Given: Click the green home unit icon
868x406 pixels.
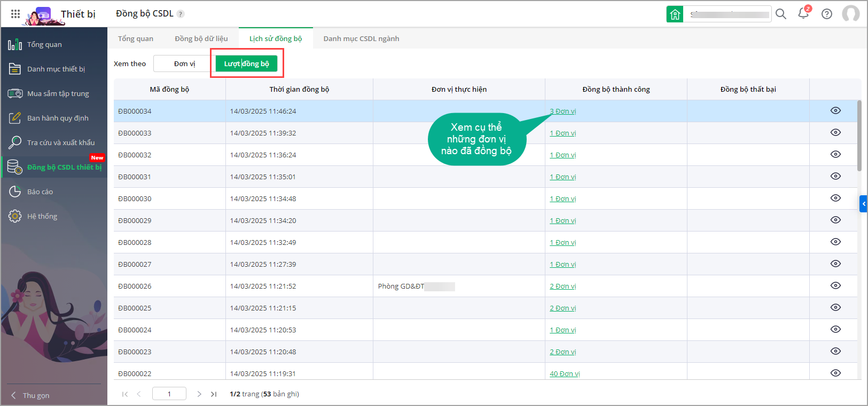Looking at the screenshot, I should pyautogui.click(x=675, y=14).
